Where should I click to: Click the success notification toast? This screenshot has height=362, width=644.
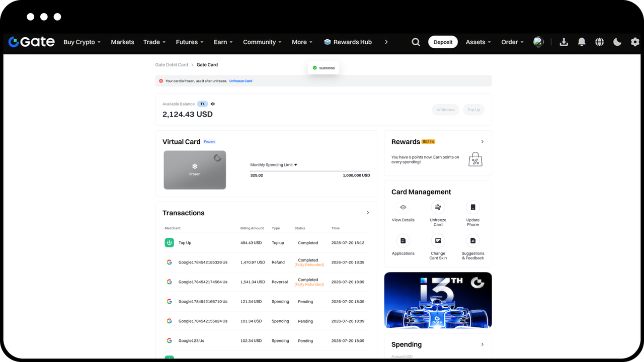pyautogui.click(x=324, y=68)
